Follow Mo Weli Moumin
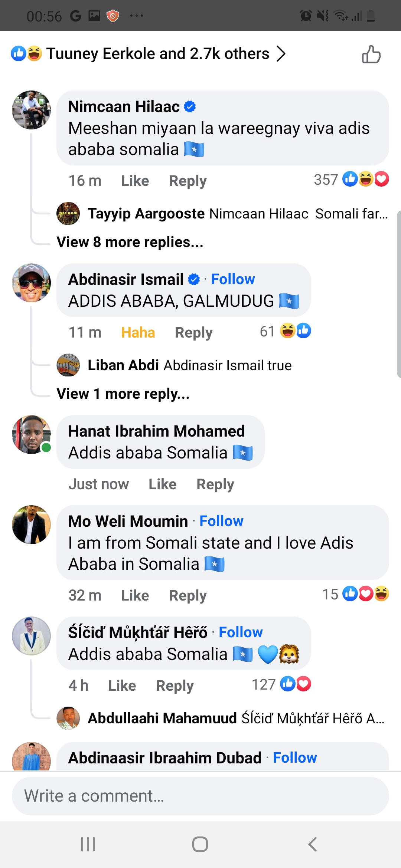This screenshot has height=868, width=401. pyautogui.click(x=221, y=521)
